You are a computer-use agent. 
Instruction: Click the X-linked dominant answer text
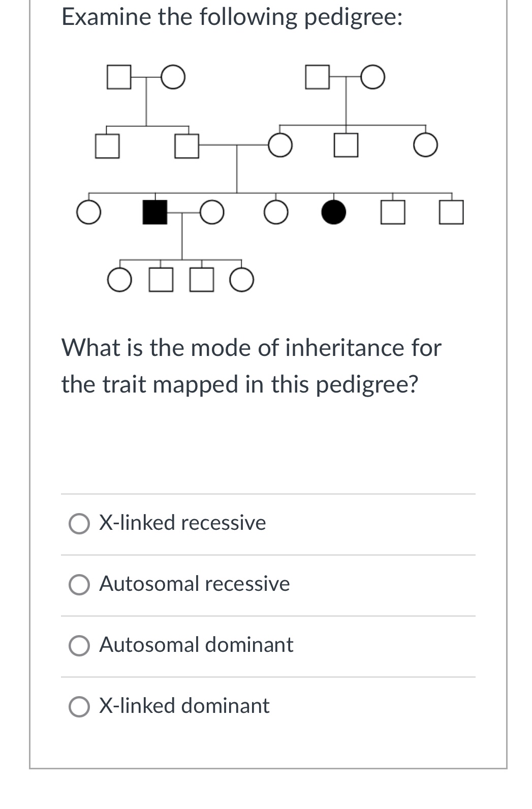pyautogui.click(x=184, y=705)
